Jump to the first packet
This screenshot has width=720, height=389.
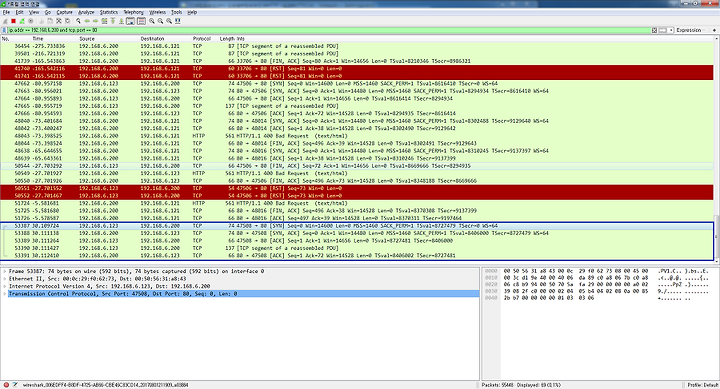112,21
